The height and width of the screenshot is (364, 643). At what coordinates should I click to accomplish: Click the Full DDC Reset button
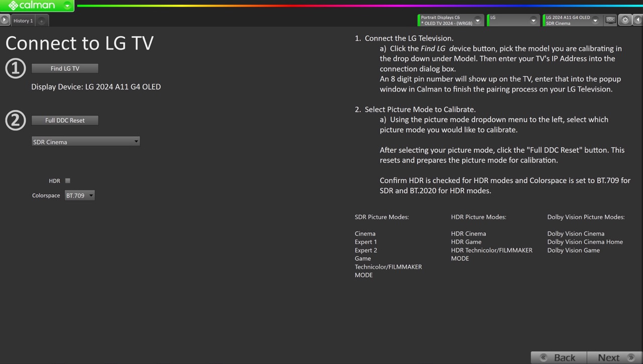pyautogui.click(x=65, y=120)
